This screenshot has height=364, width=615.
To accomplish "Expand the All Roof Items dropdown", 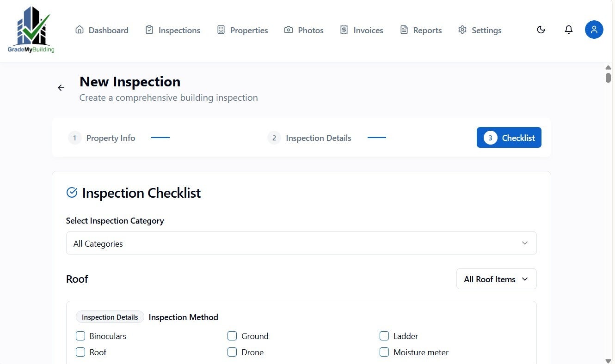I will point(496,279).
